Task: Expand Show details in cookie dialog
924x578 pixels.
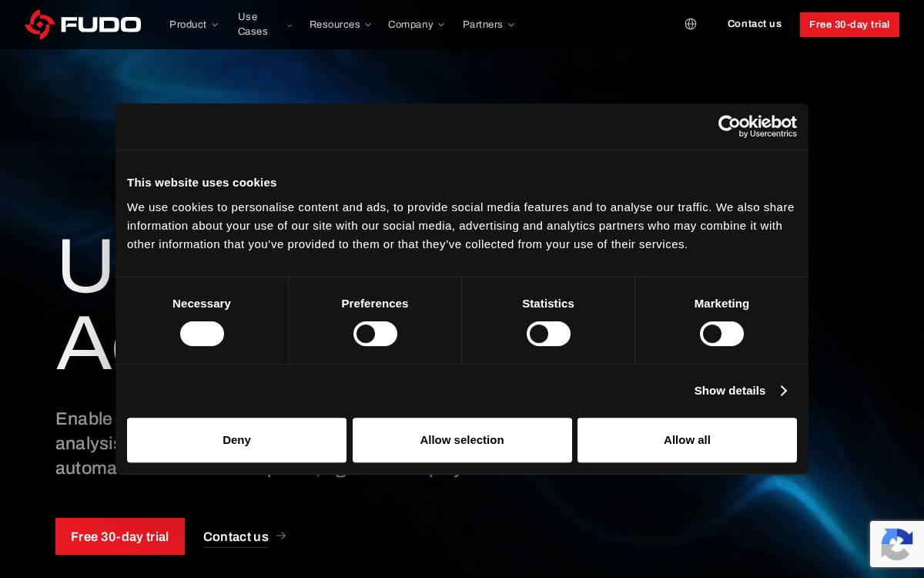Action: coord(741,391)
